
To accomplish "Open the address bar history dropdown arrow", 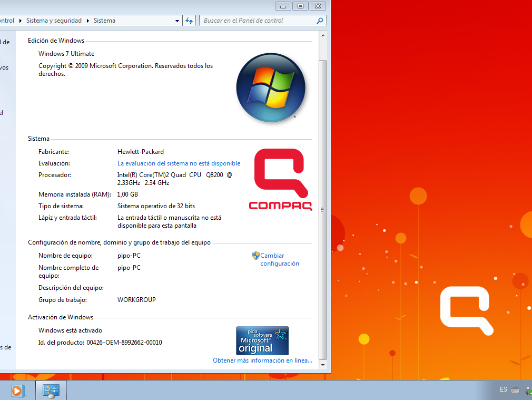I will click(x=177, y=21).
